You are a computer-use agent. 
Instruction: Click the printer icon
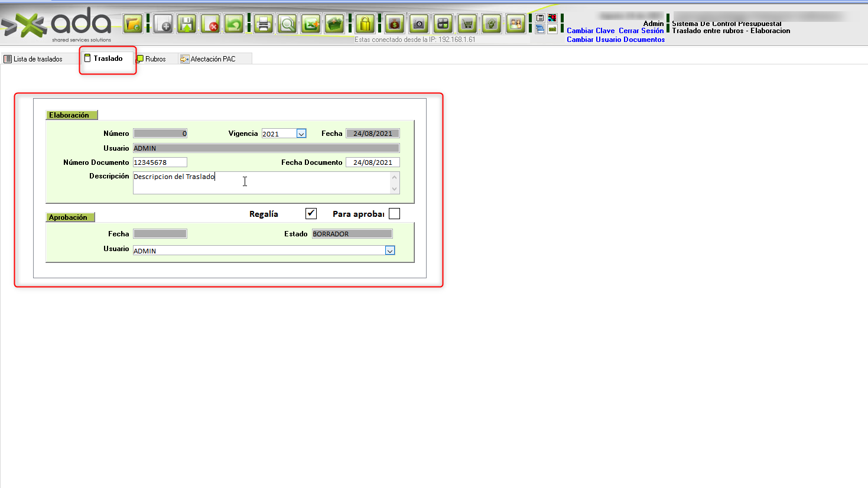[x=264, y=24]
